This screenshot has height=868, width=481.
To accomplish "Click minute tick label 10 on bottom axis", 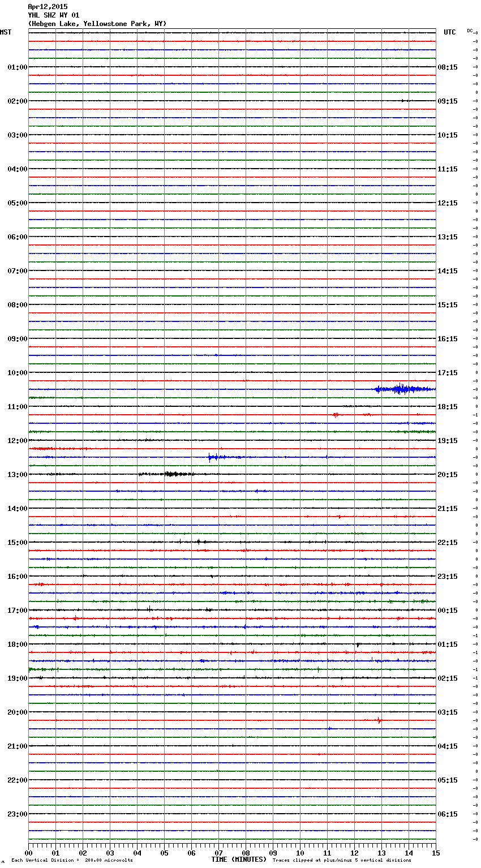I will 300,853.
